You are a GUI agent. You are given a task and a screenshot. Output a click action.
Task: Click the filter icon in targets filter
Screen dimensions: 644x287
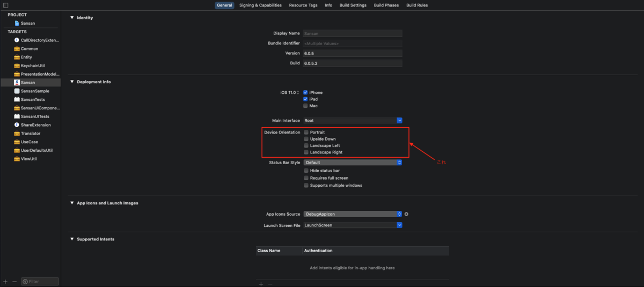tap(25, 281)
